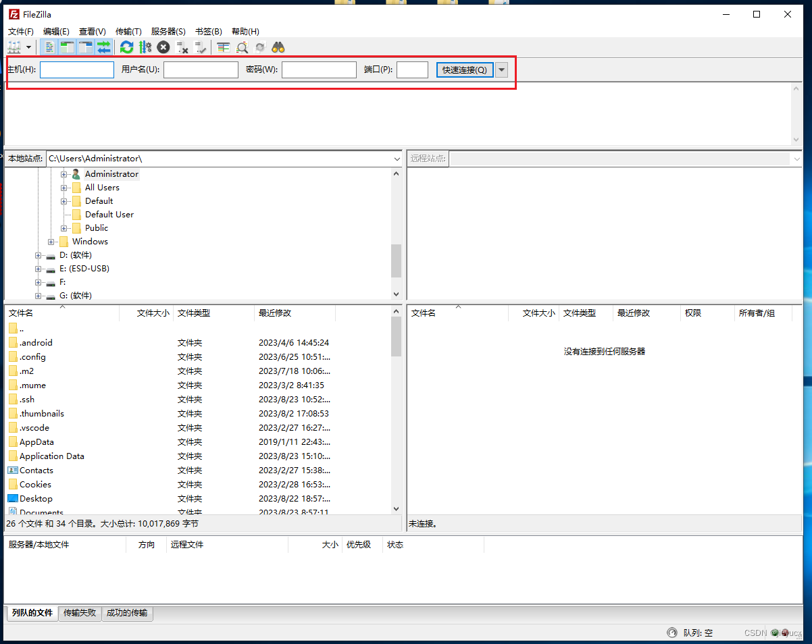Select the .config folder icon
This screenshot has width=812, height=644.
tap(13, 356)
